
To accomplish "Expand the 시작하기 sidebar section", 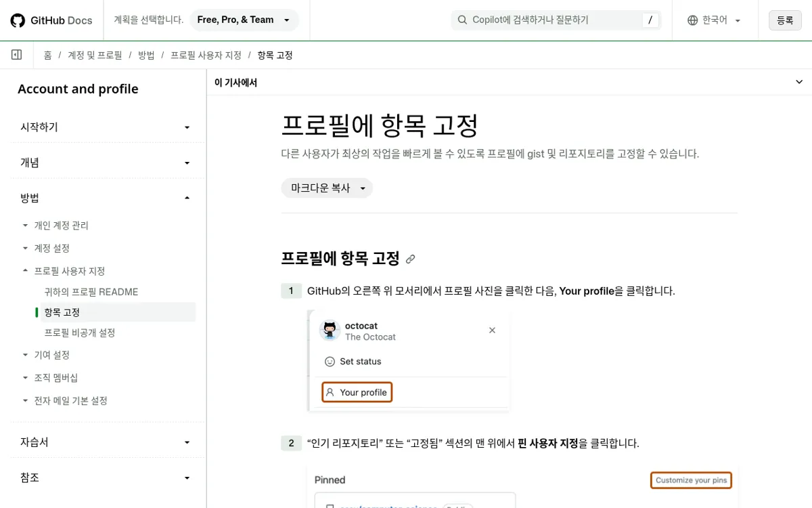I will coord(105,127).
